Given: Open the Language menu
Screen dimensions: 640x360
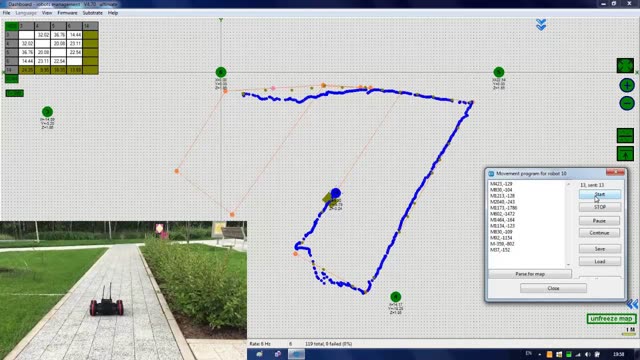Looking at the screenshot, I should click(26, 13).
